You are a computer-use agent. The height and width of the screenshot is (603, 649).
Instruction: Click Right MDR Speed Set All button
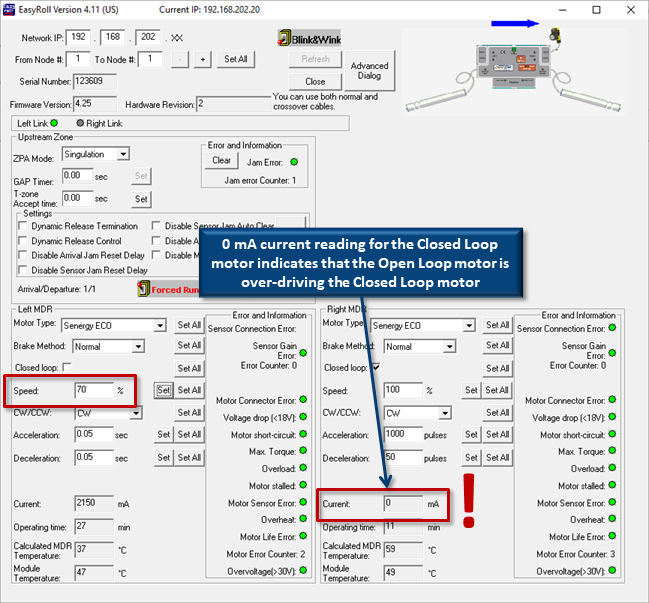[x=497, y=390]
